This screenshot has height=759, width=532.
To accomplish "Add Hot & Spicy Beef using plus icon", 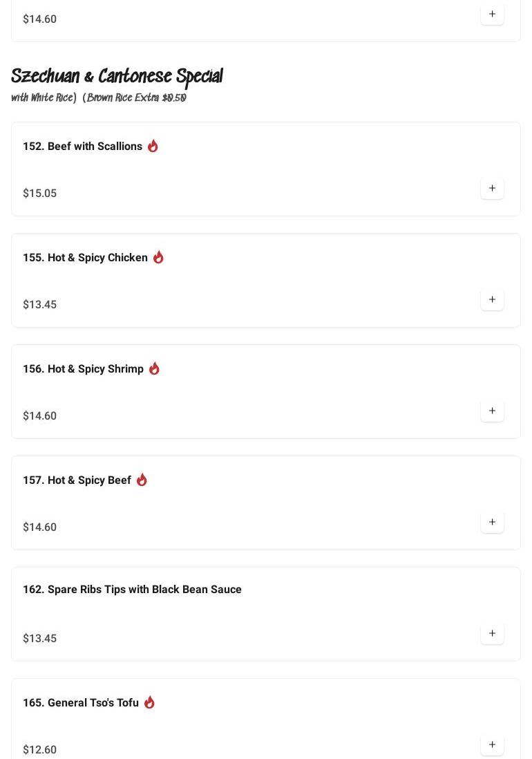I will pyautogui.click(x=492, y=523).
